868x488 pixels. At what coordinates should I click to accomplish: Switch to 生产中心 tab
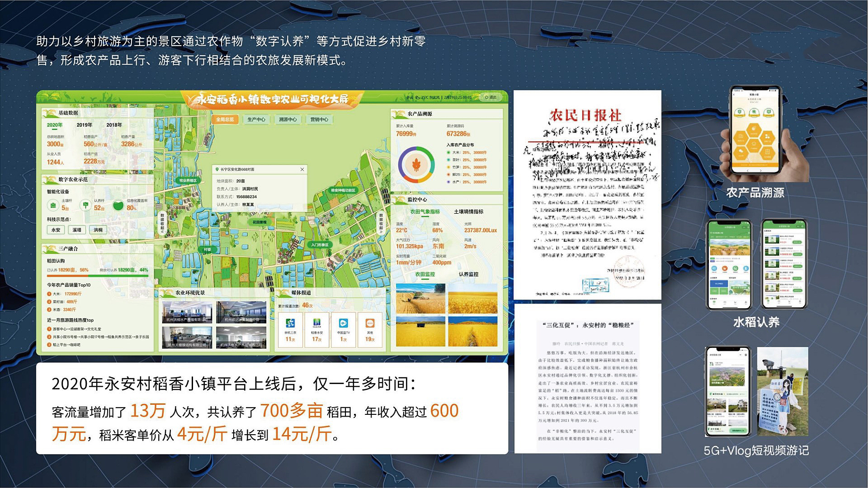tap(256, 119)
